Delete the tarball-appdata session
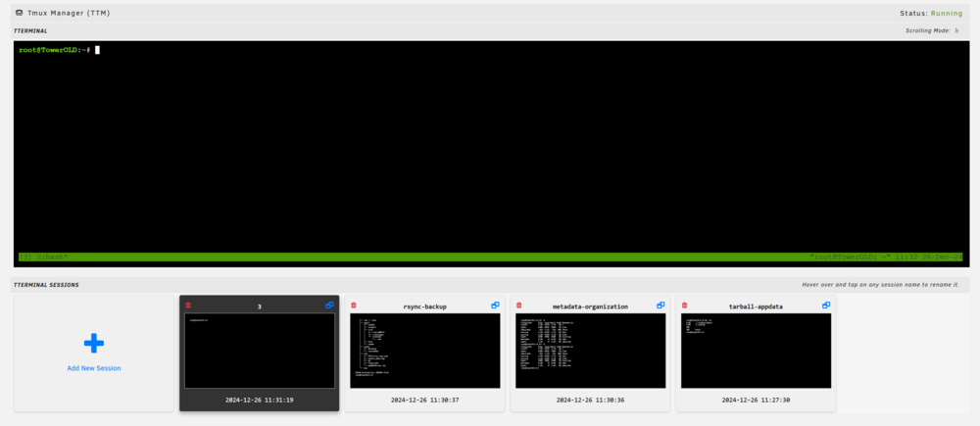Viewport: 980px width, 426px height. (684, 305)
